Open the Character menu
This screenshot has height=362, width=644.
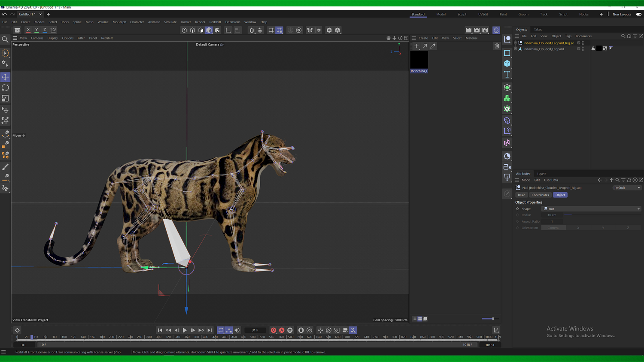click(x=137, y=22)
